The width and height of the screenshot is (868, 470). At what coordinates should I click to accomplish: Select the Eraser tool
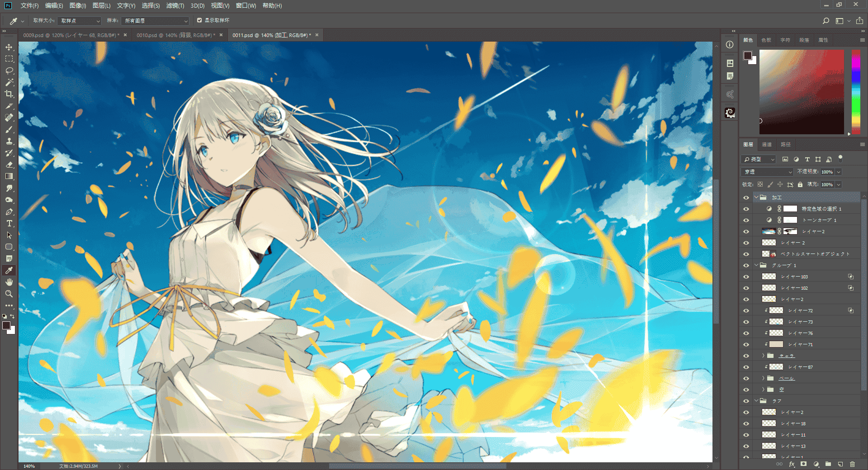click(x=9, y=164)
